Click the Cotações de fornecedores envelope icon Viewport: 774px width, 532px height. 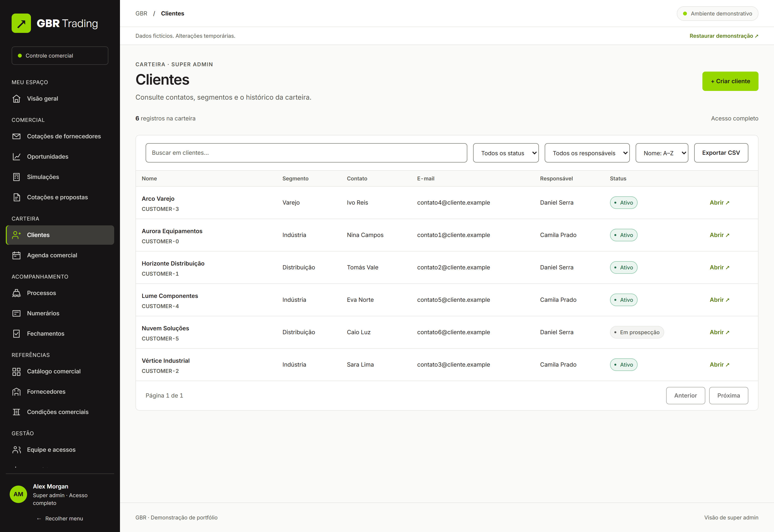coord(16,136)
